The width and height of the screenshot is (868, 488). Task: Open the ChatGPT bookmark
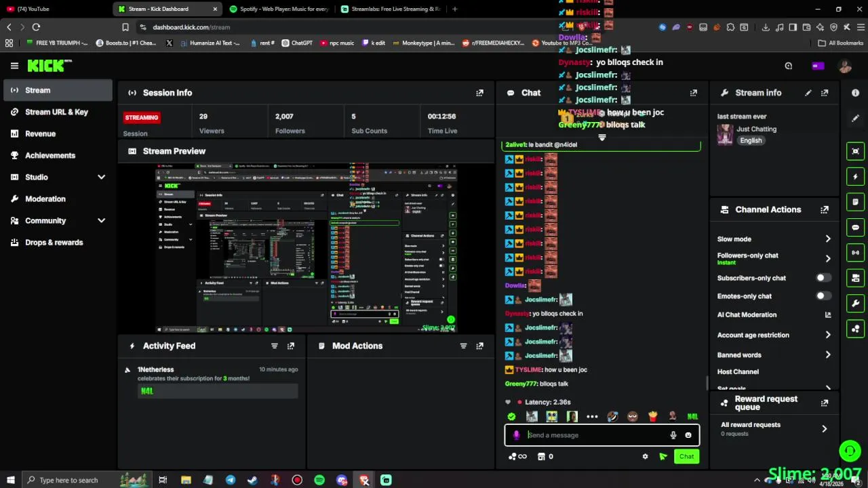pos(297,43)
